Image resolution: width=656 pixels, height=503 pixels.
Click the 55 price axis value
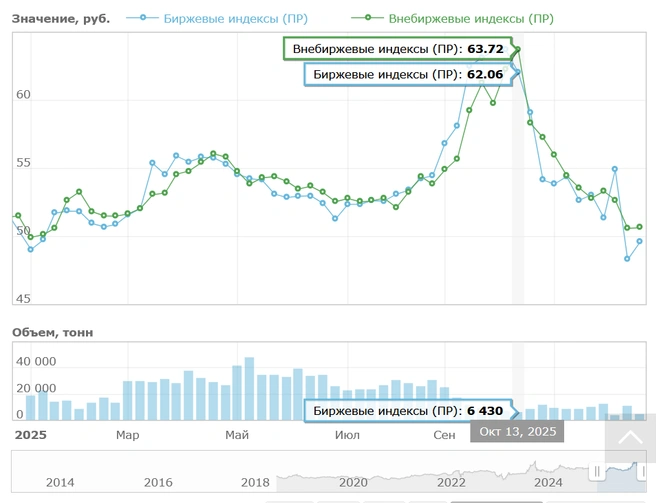click(23, 163)
